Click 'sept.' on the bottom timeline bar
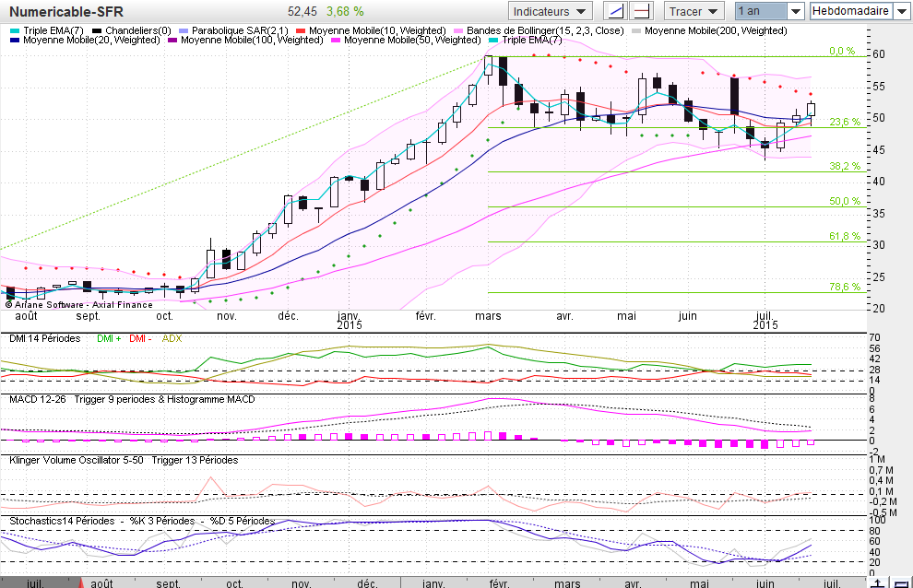The height and width of the screenshot is (588, 913). point(168,583)
